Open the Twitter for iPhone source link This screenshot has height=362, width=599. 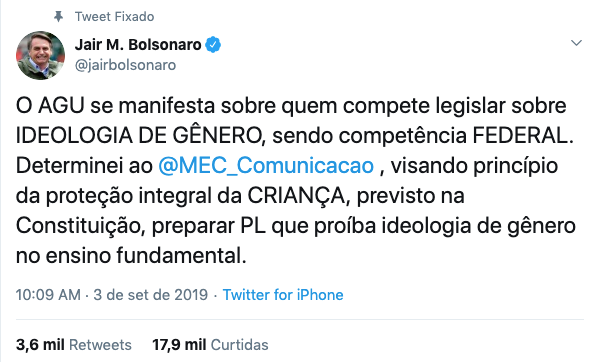(283, 295)
